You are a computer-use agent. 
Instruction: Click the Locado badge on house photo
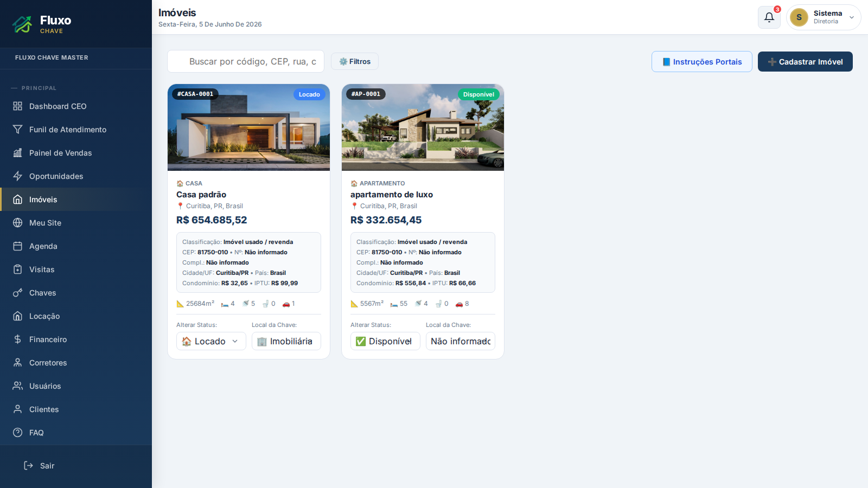pyautogui.click(x=309, y=94)
